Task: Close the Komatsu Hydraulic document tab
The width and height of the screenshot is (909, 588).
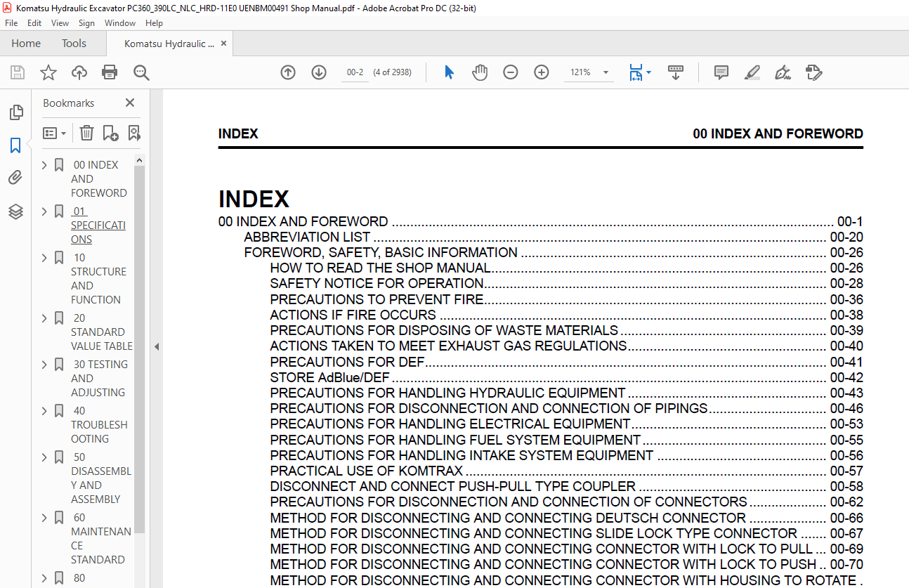Action: click(224, 44)
